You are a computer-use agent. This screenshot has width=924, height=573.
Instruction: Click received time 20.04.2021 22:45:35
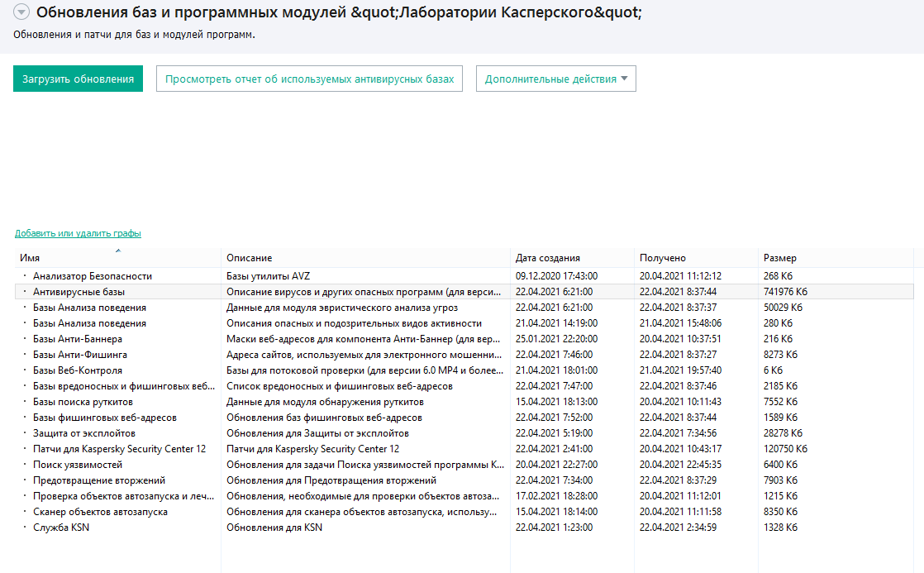click(681, 465)
